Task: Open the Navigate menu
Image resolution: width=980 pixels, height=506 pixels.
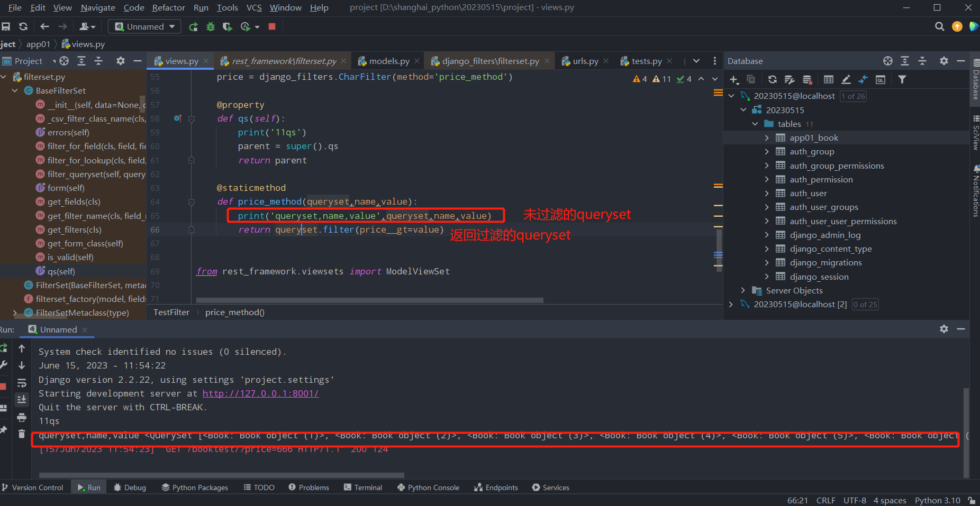Action: pyautogui.click(x=98, y=7)
